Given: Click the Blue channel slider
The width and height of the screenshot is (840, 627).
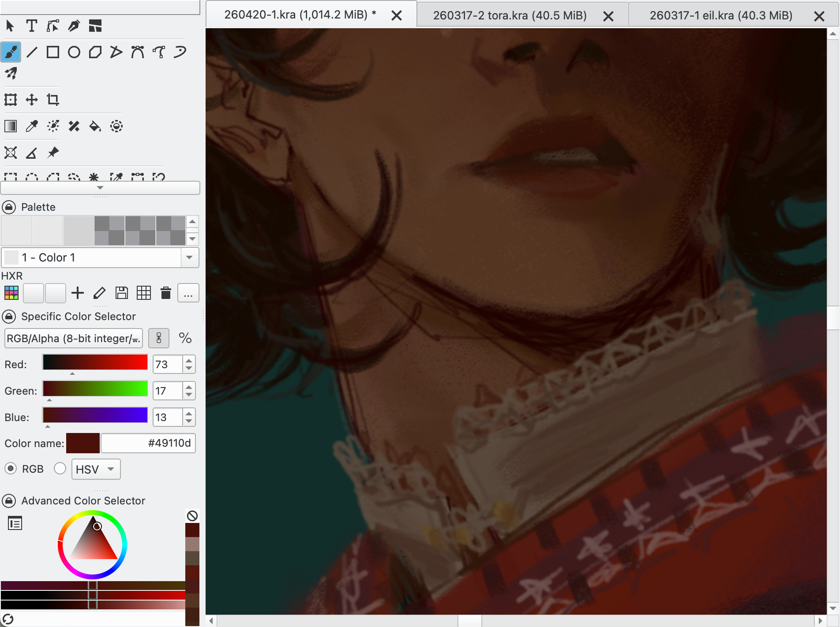Looking at the screenshot, I should (95, 415).
